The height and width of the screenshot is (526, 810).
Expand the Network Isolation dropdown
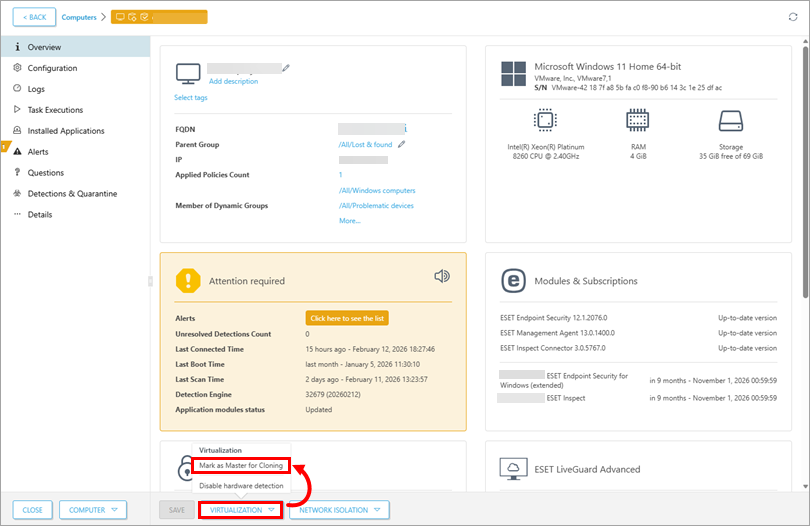pyautogui.click(x=339, y=510)
